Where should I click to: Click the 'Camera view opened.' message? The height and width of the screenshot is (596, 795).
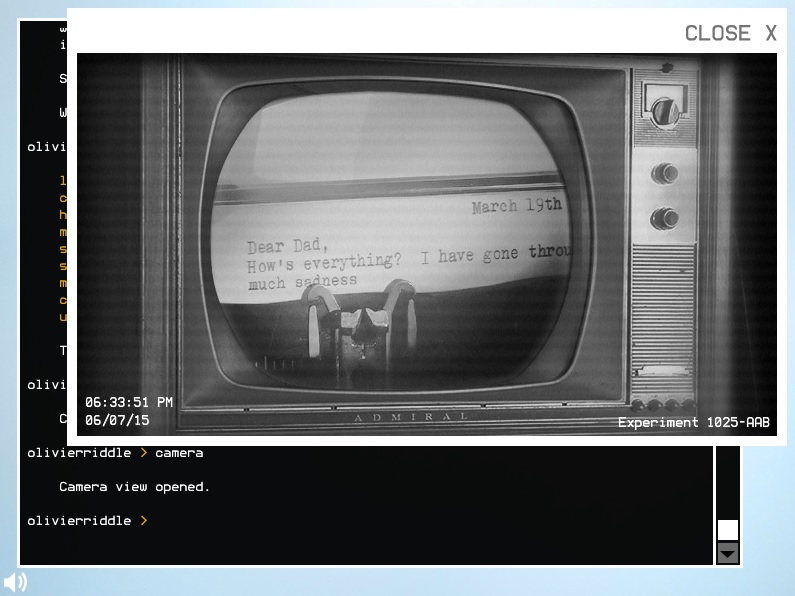click(x=134, y=487)
